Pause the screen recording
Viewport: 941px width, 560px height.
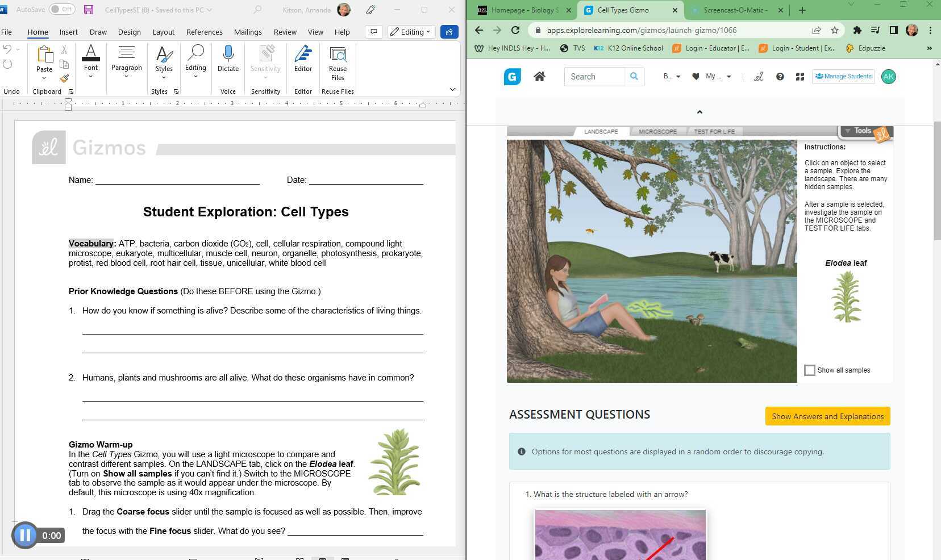pos(25,535)
